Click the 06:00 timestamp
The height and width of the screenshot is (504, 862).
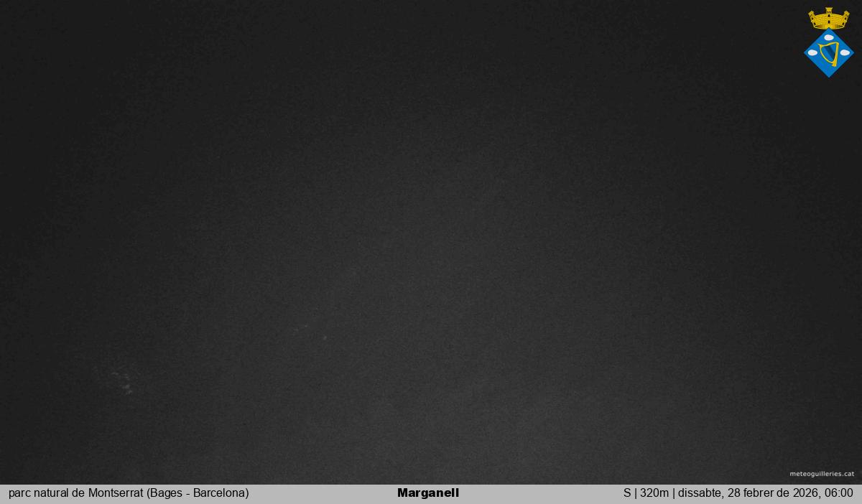coord(839,493)
